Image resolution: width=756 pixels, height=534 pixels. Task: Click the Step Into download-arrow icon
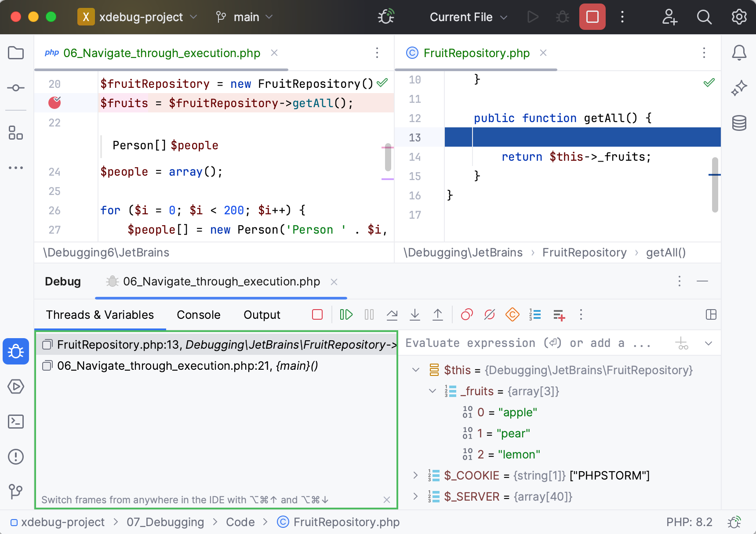(414, 314)
